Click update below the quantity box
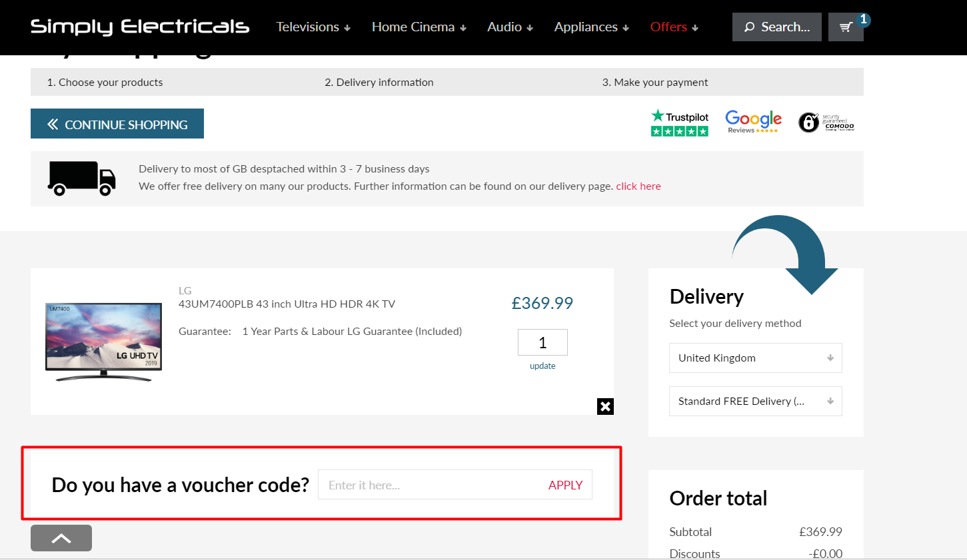 pyautogui.click(x=542, y=366)
